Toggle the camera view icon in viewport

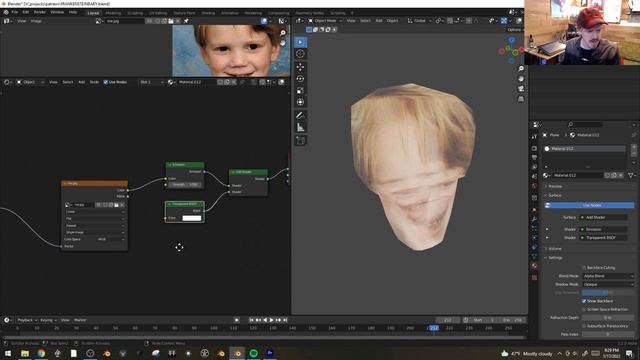point(521,89)
